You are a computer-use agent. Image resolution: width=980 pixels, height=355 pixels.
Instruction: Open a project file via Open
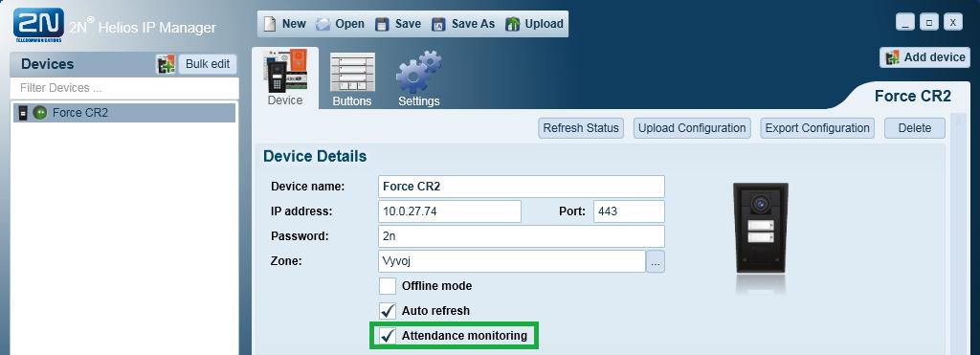tap(340, 24)
